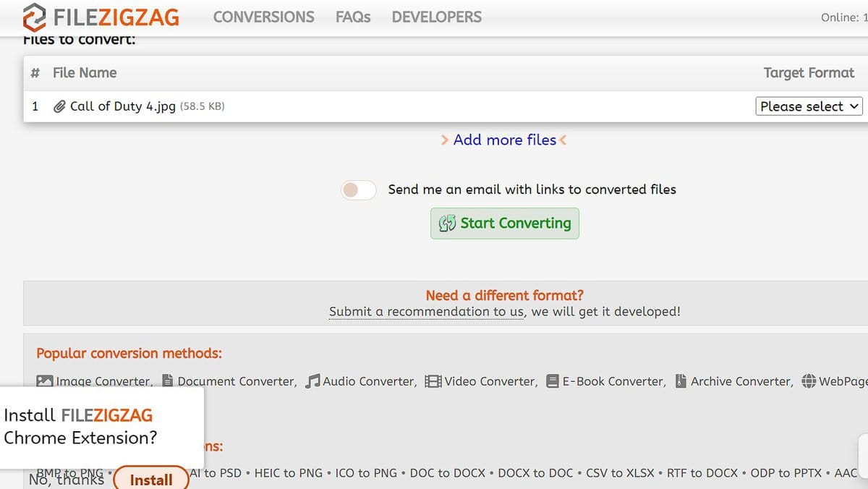Click the picture icon for Image Converter
Image resolution: width=868 pixels, height=489 pixels.
click(45, 380)
